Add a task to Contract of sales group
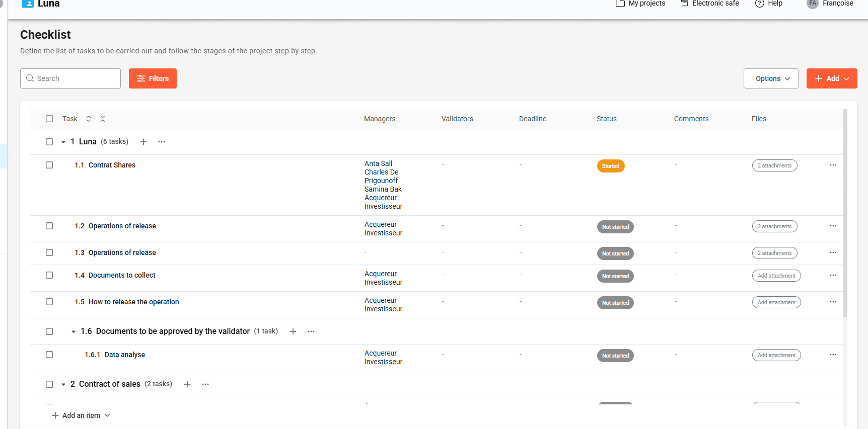Image resolution: width=868 pixels, height=429 pixels. (x=187, y=384)
